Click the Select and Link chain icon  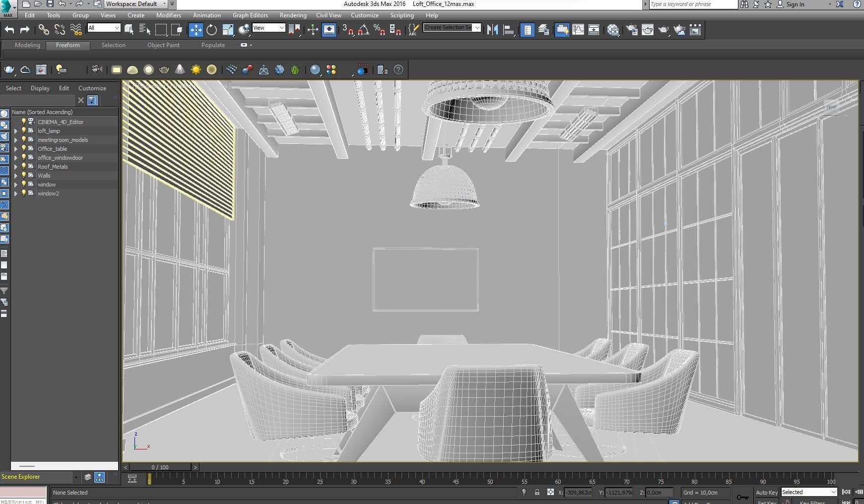pos(44,30)
